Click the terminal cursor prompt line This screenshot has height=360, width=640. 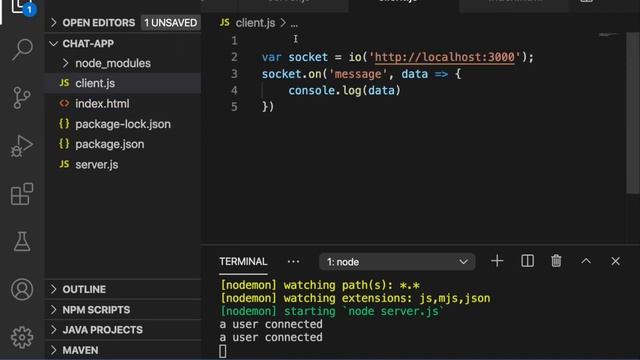click(x=223, y=351)
